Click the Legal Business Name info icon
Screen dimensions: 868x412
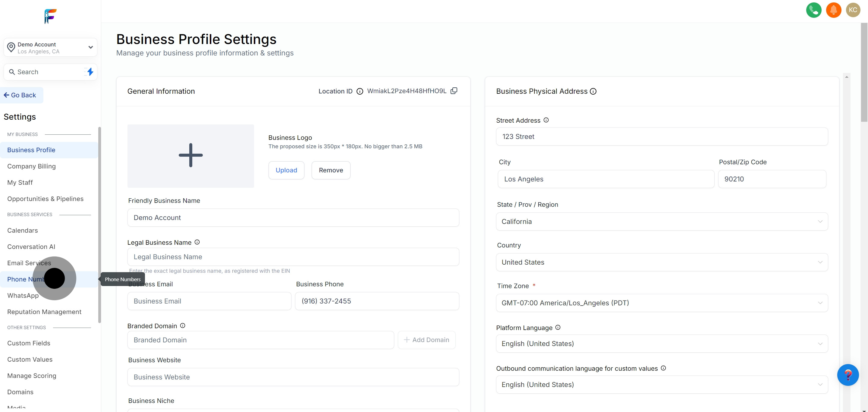[197, 242]
